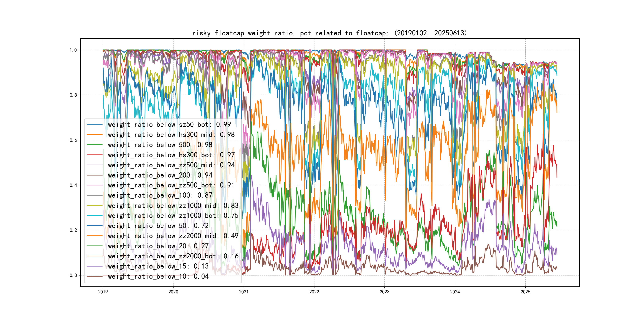Click legend label weight_ratio_below_500
Viewport: 644px width, 322px height.
(160, 145)
